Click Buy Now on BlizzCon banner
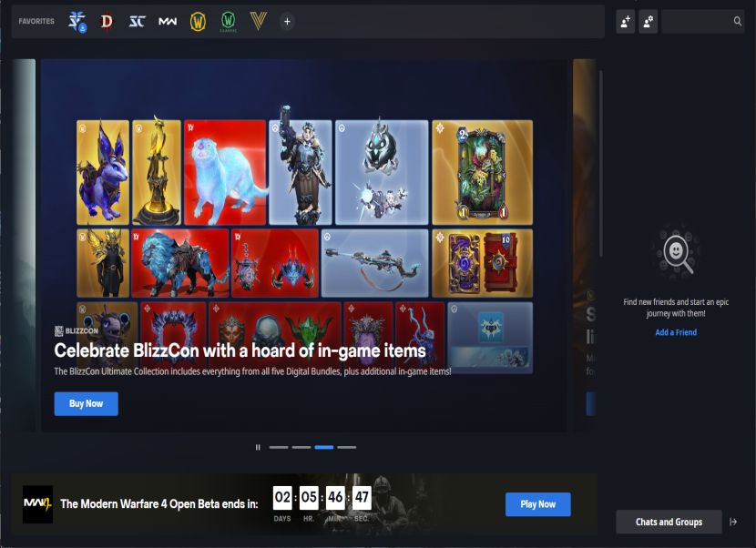The width and height of the screenshot is (756, 548). pyautogui.click(x=86, y=403)
